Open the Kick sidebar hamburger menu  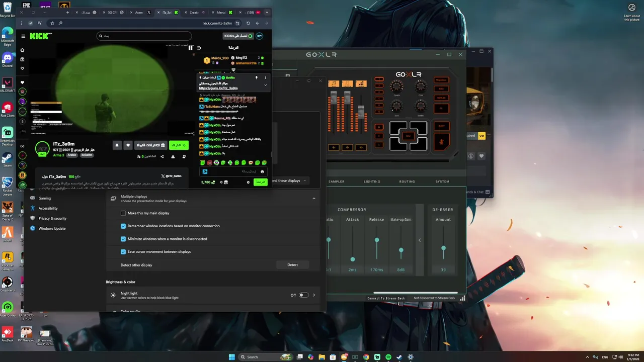[23, 36]
